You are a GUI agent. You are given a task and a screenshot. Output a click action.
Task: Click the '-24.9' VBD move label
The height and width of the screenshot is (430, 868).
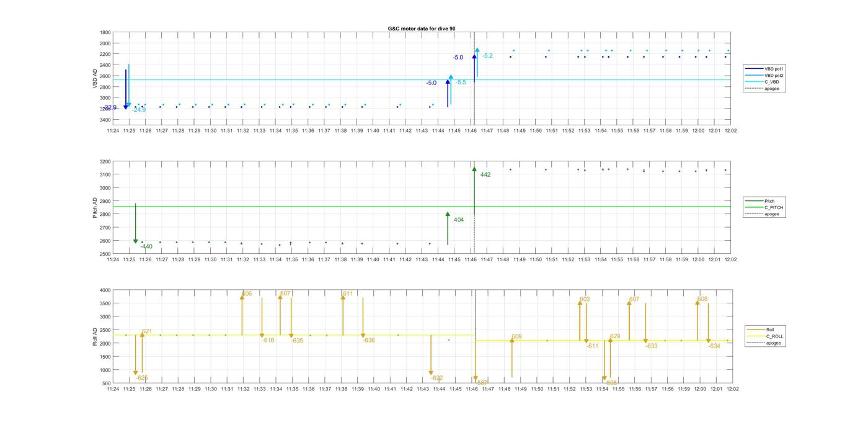139,110
